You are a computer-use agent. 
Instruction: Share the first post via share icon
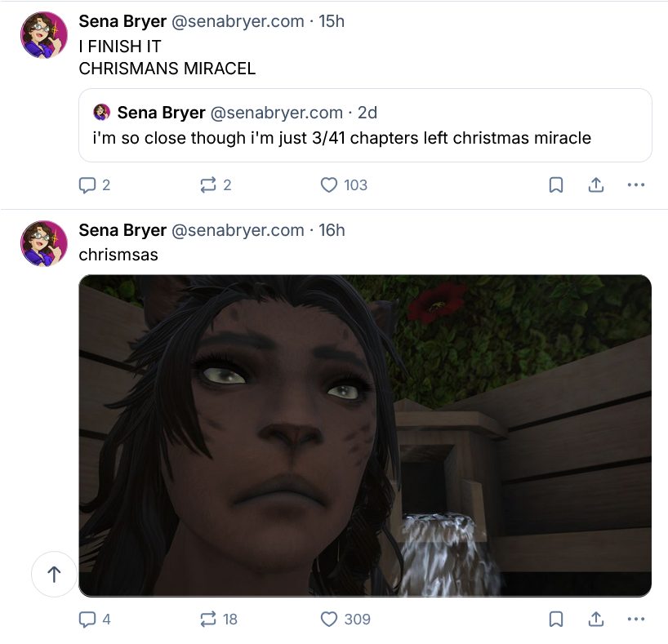click(596, 184)
